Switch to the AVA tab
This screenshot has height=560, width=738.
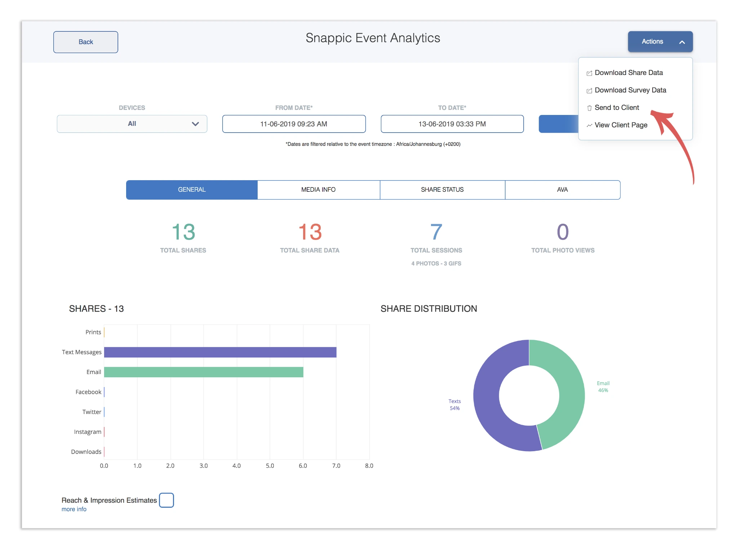563,190
